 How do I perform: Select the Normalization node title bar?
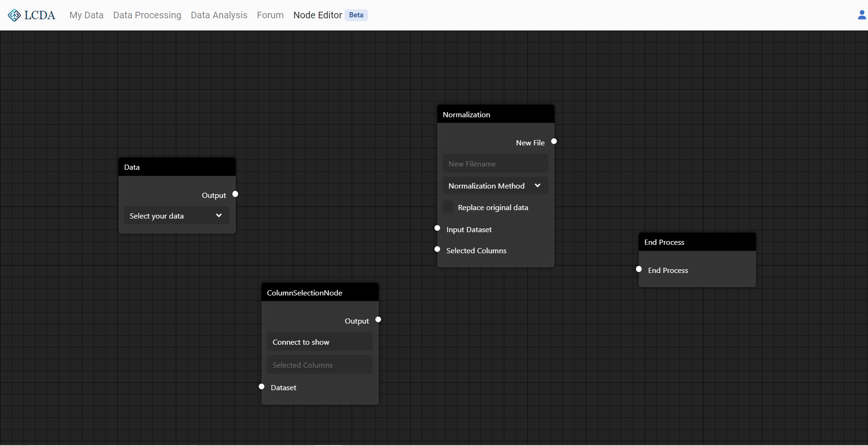(495, 114)
